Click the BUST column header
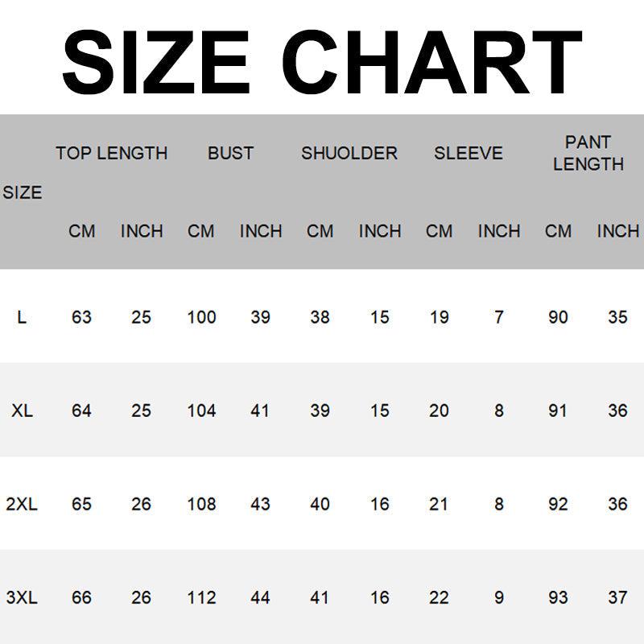This screenshot has height=644, width=644. [230, 153]
